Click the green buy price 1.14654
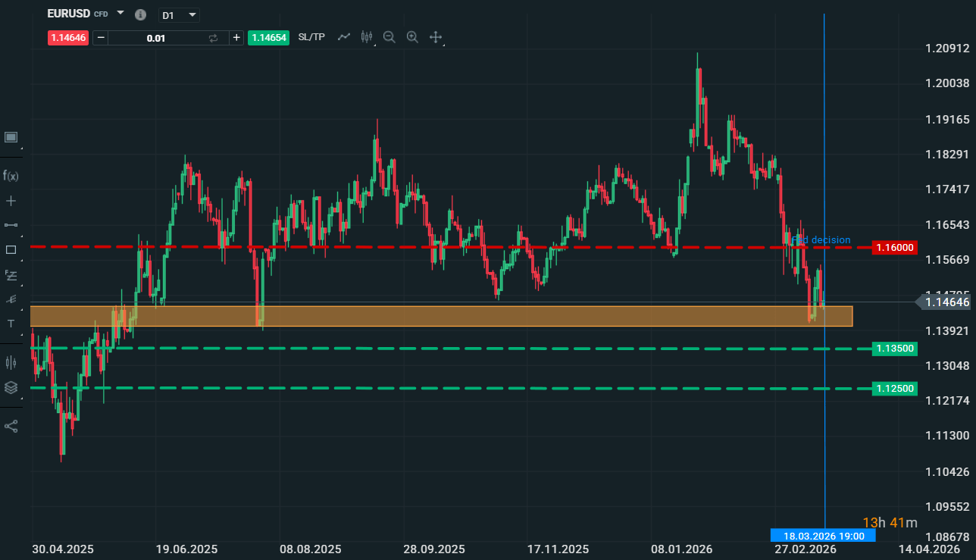 [x=268, y=38]
